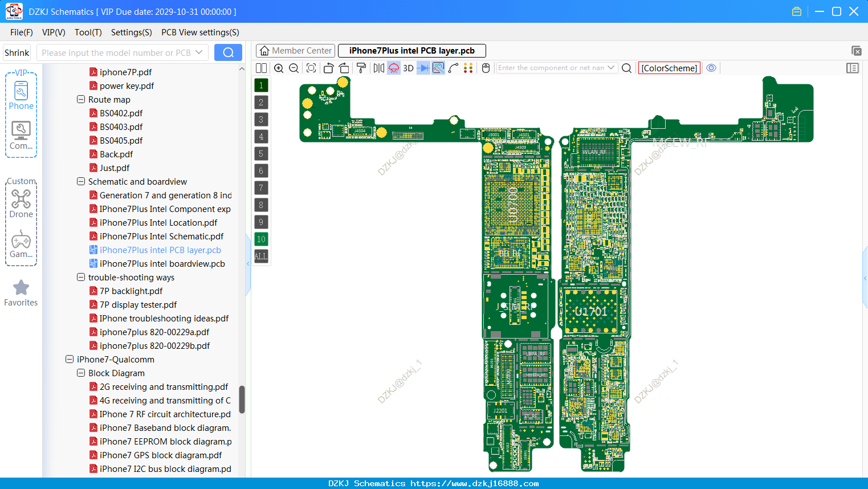Click the DZKJ app logo in title bar
The height and width of the screenshot is (489, 868).
pyautogui.click(x=14, y=11)
